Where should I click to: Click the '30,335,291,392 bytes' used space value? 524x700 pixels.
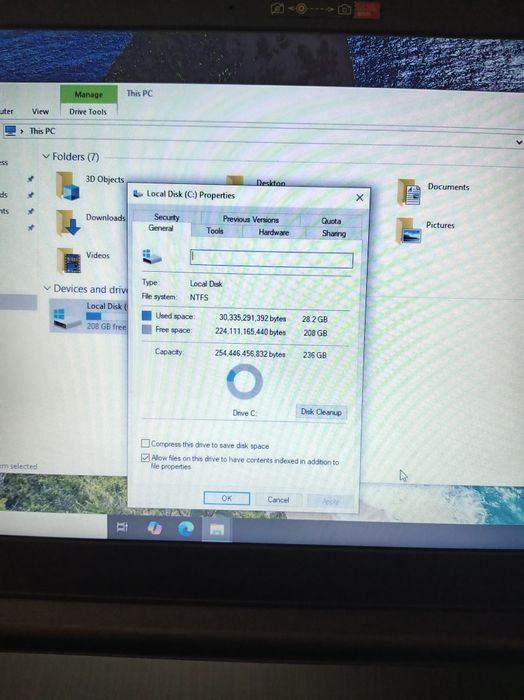(253, 318)
